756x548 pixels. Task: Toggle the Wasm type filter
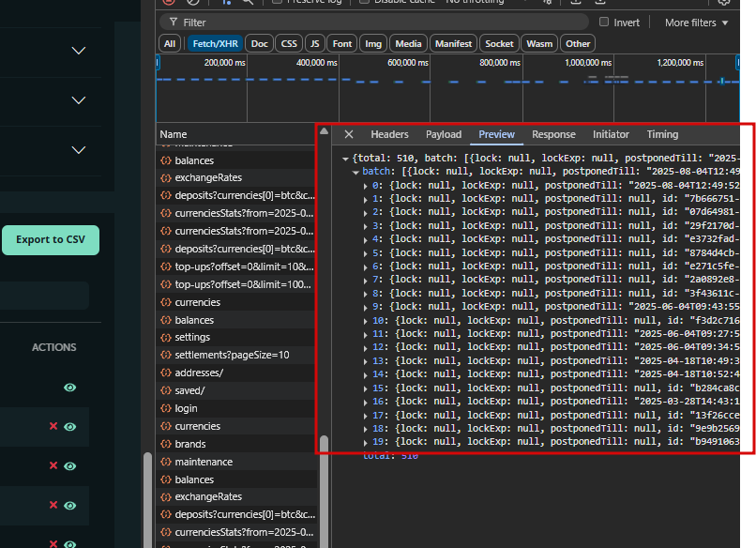[539, 44]
